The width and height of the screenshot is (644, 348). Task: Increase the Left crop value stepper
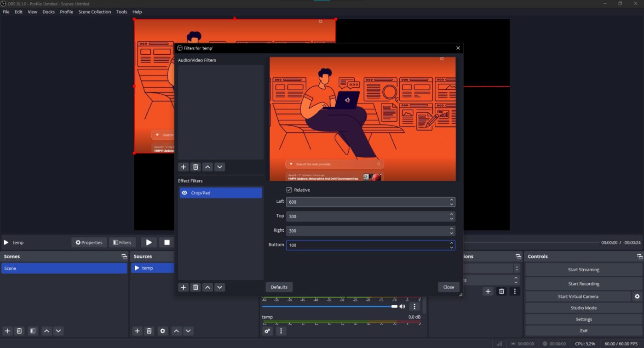click(452, 200)
